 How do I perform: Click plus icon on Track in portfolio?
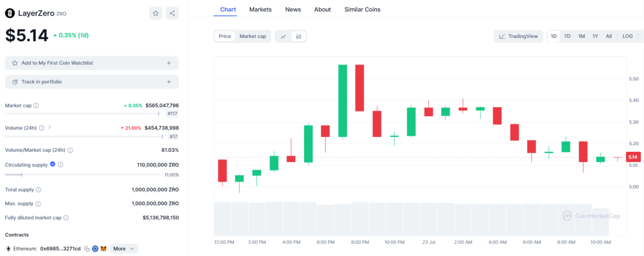(x=169, y=82)
